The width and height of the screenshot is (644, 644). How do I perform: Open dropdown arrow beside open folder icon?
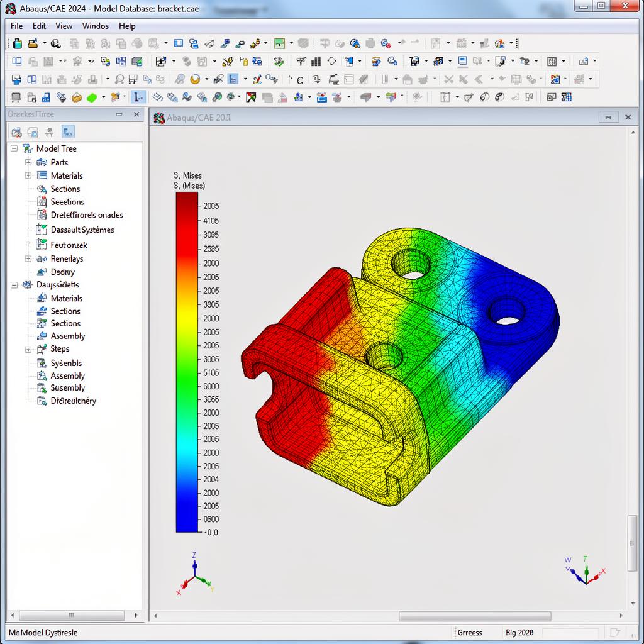point(45,43)
